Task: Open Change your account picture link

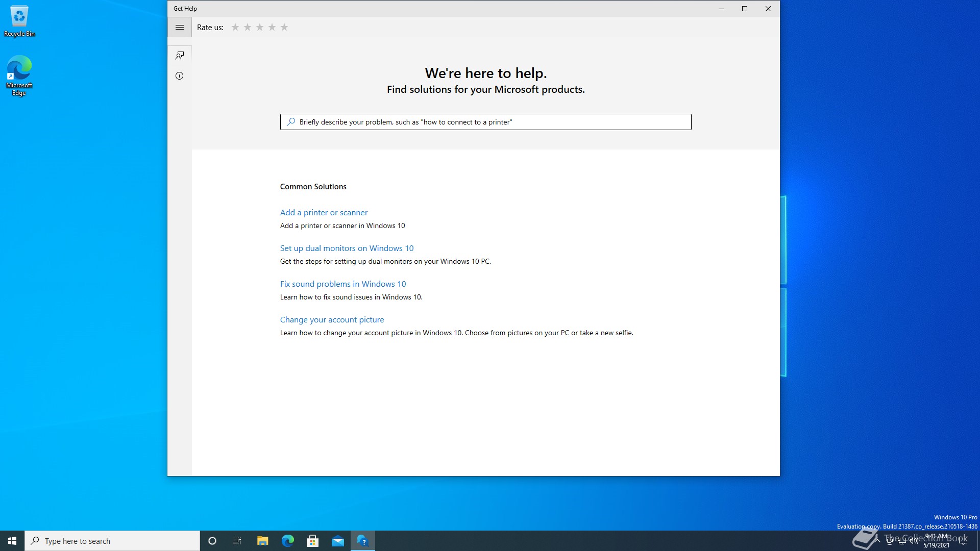Action: [332, 320]
